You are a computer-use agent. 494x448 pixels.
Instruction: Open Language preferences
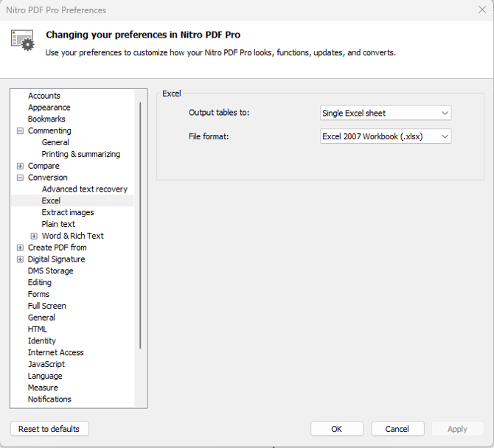[45, 377]
